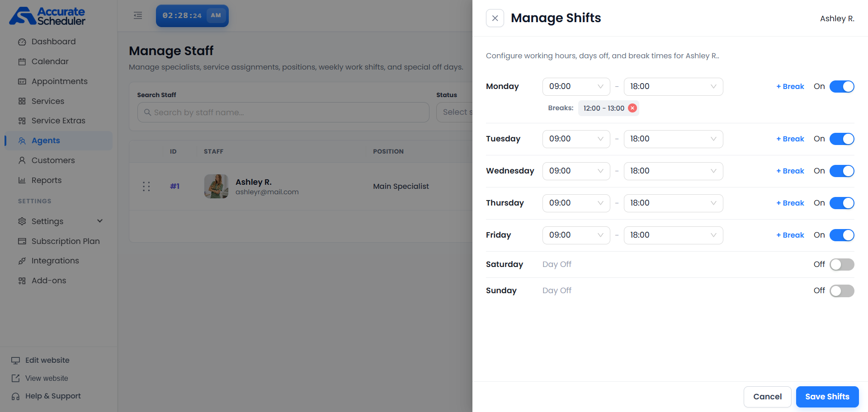
Task: Click the Add-ons icon in sidebar
Action: click(x=22, y=281)
